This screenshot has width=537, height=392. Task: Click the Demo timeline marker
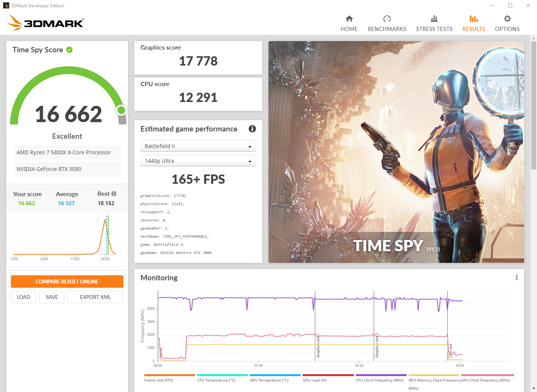tap(161, 353)
